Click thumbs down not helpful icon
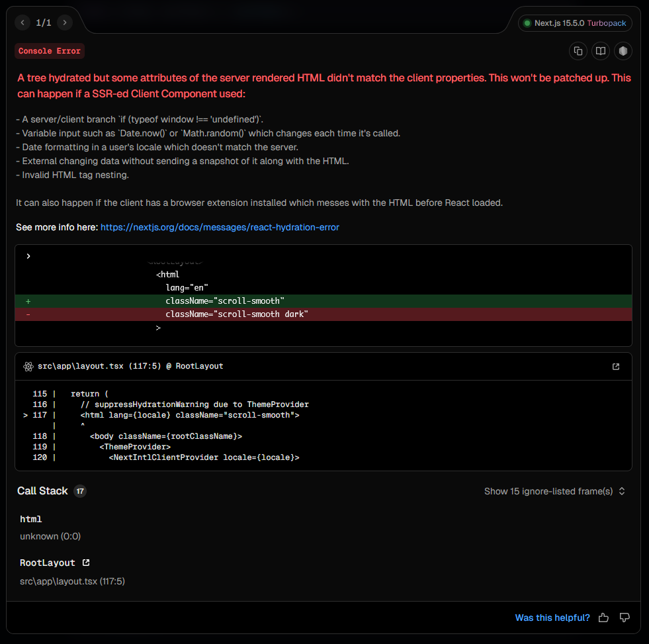Viewport: 649px width, 644px height. pos(625,618)
